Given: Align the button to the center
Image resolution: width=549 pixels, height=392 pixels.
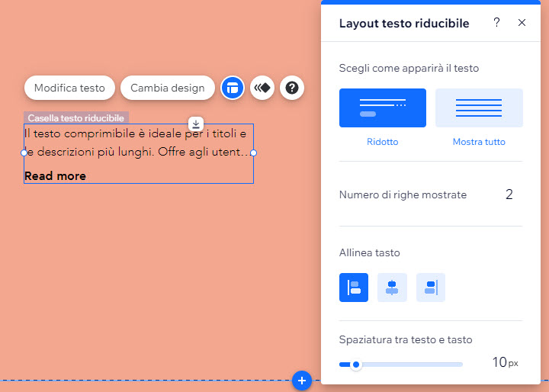Looking at the screenshot, I should pyautogui.click(x=392, y=288).
